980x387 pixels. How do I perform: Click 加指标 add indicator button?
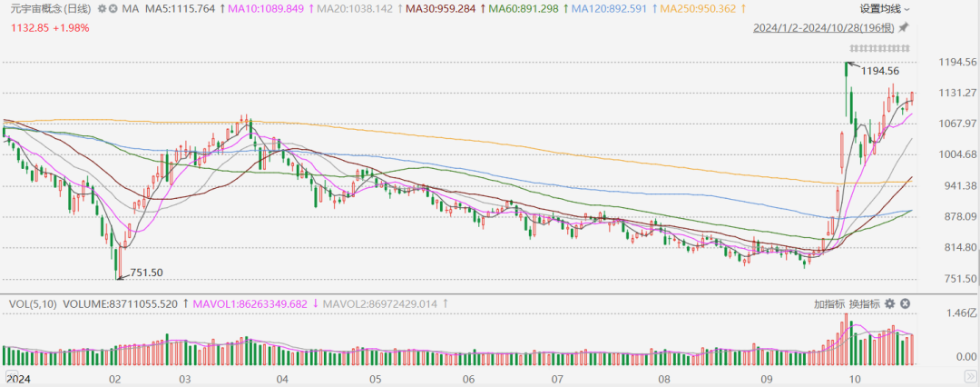(829, 303)
